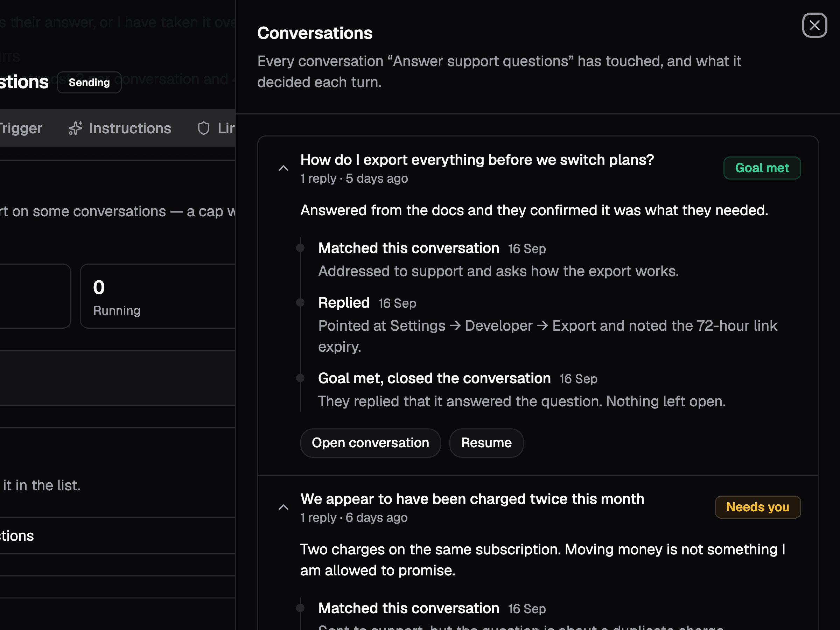This screenshot has width=840, height=630.
Task: Click 'Matched this conversation' under export question
Action: click(x=408, y=248)
